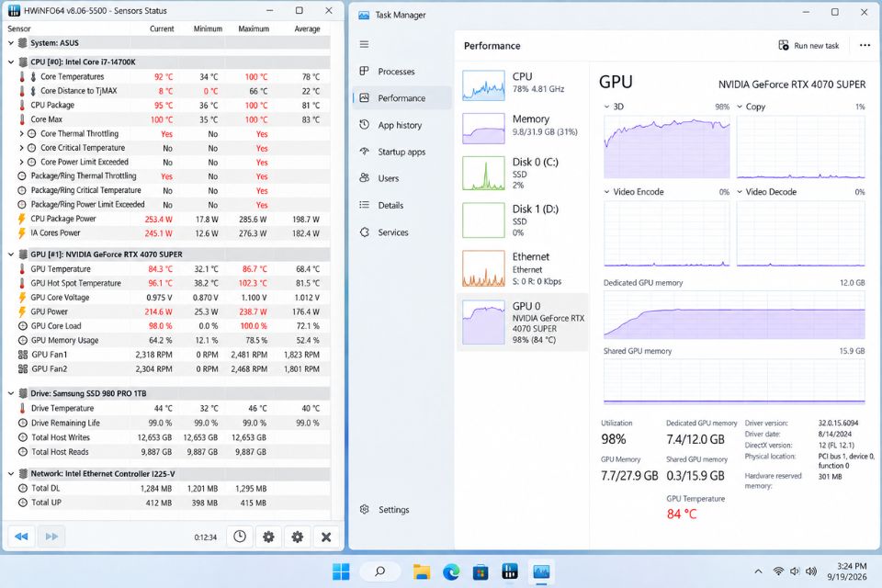882x588 pixels.
Task: Show hidden system tray icons chevron
Action: tap(758, 571)
